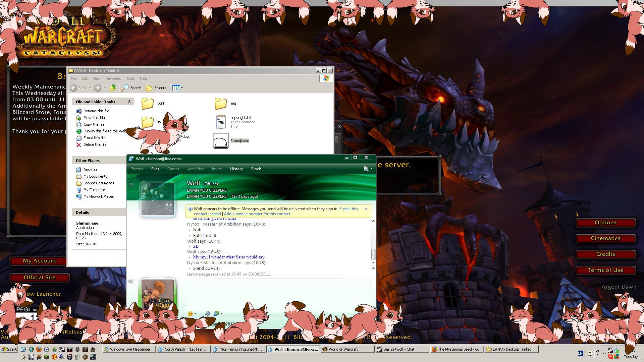Click the chat conversation vertical scrollbar thumb
The width and height of the screenshot is (644, 362).
(x=373, y=254)
